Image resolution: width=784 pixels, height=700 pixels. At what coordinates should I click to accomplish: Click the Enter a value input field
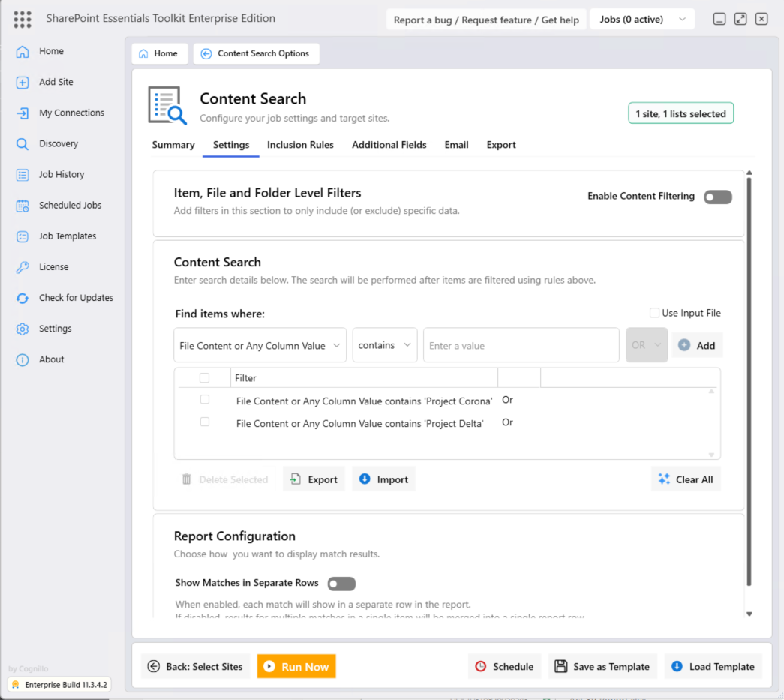point(521,346)
